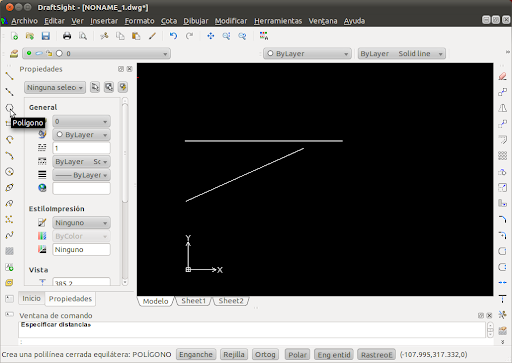
Task: Open the layer selection dropdown in toolbar
Action: click(x=97, y=53)
